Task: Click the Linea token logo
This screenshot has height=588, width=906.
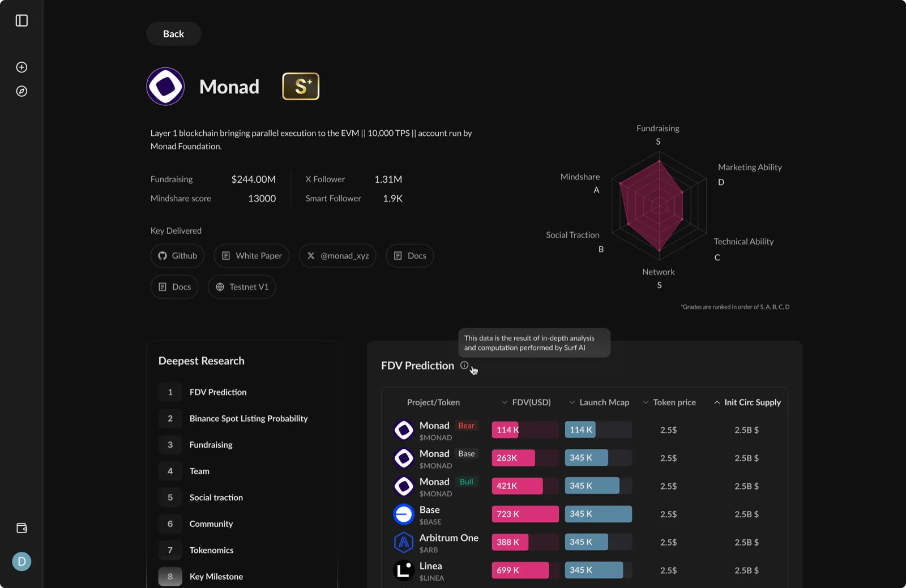Action: [x=404, y=570]
